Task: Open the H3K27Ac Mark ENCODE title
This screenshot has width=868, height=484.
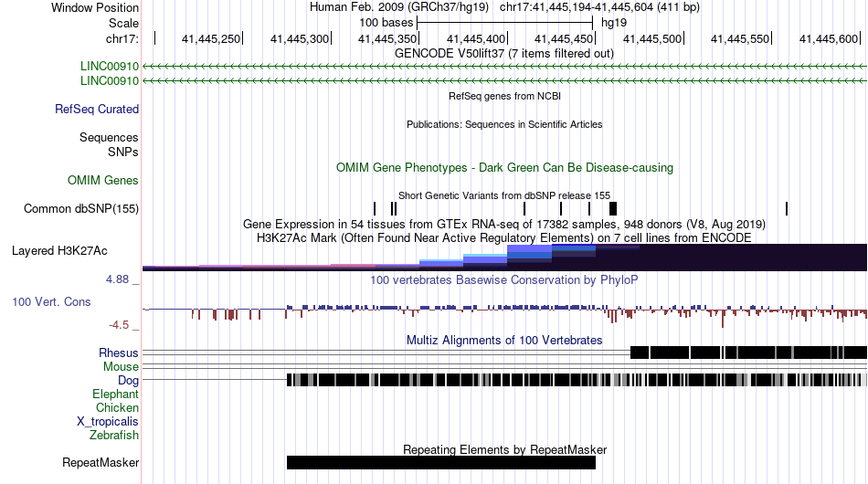Action: pos(504,237)
